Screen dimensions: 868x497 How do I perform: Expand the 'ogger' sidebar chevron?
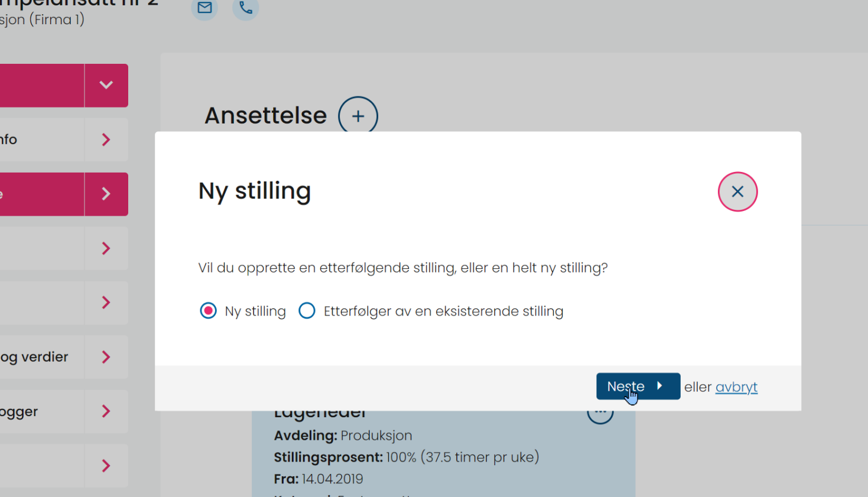click(106, 411)
